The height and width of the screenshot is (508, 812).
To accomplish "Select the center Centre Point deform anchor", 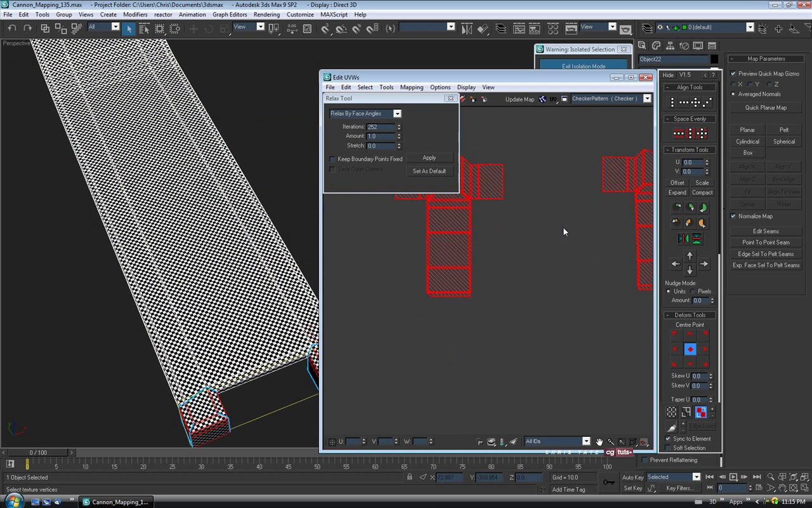I will coord(690,349).
